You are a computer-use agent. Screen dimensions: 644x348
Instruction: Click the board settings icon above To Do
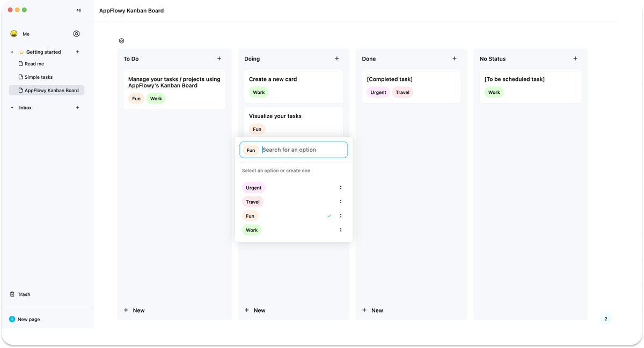[121, 41]
